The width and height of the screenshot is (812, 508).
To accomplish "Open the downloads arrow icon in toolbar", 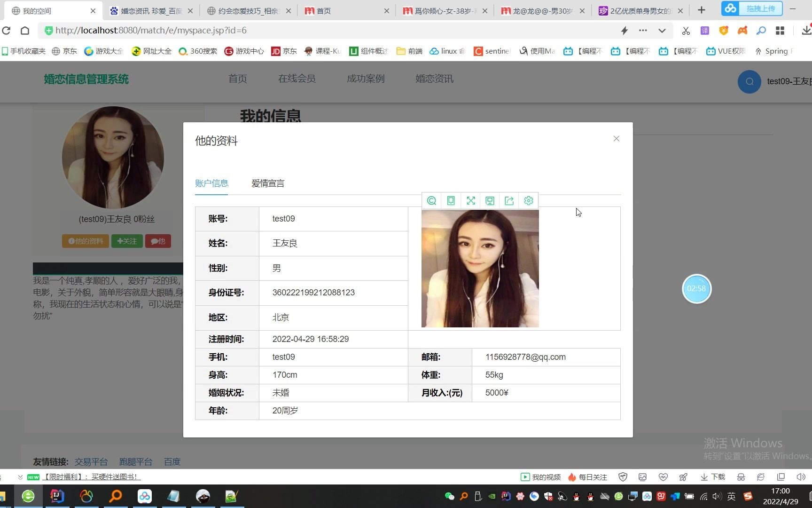I will 806,31.
